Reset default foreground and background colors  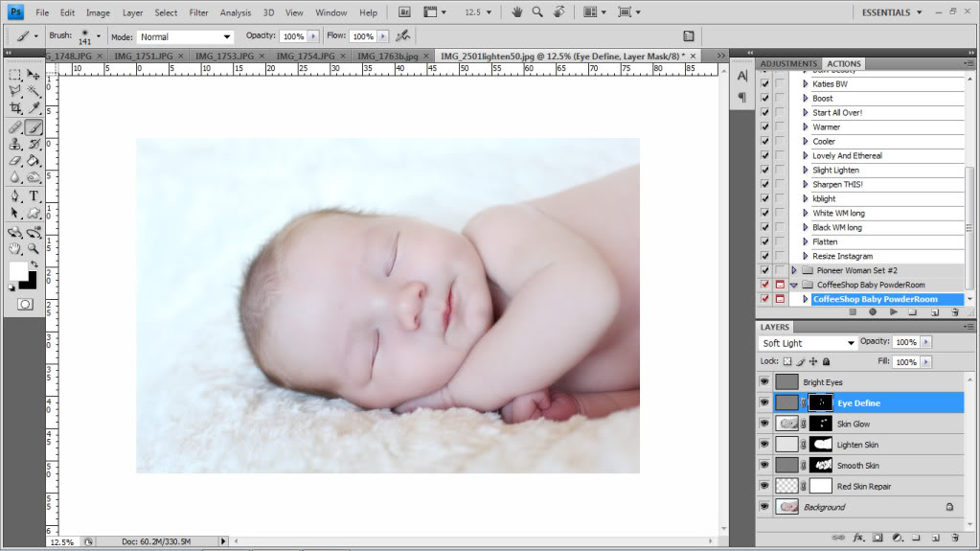pyautogui.click(x=11, y=287)
